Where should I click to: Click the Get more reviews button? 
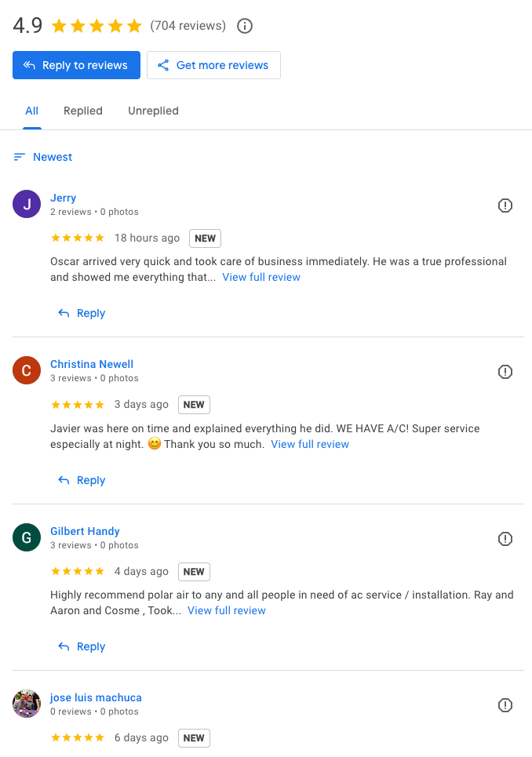[213, 65]
